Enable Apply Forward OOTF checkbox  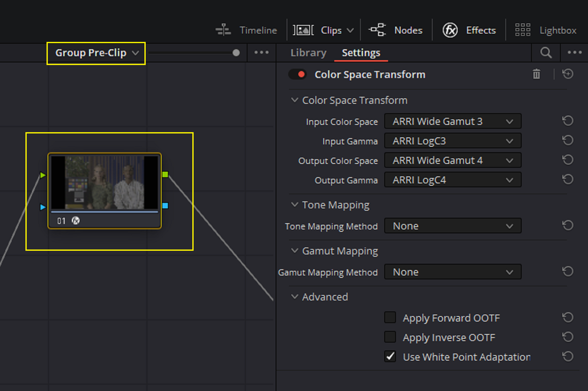[x=390, y=318]
